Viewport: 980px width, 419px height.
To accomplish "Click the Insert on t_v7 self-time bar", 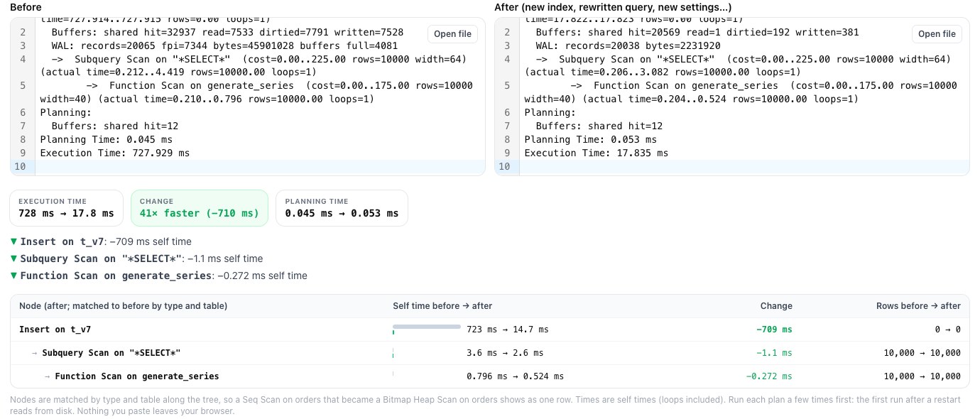I will [x=427, y=327].
